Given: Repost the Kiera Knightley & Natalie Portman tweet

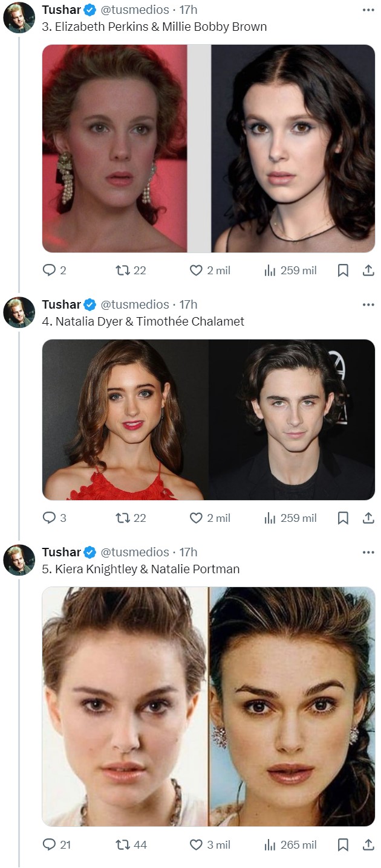Looking at the screenshot, I should (x=122, y=844).
